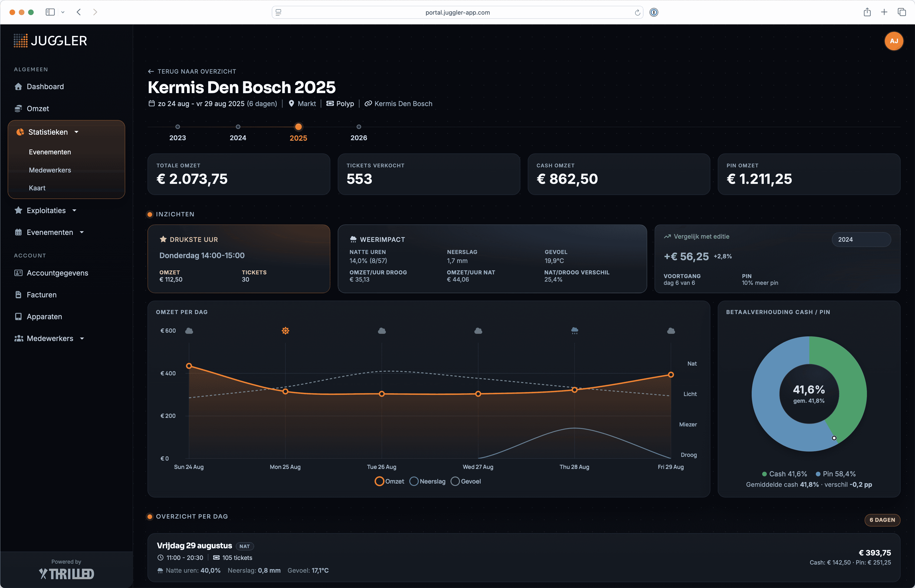The width and height of the screenshot is (915, 588).
Task: Click the Apparaten device icon
Action: point(18,317)
